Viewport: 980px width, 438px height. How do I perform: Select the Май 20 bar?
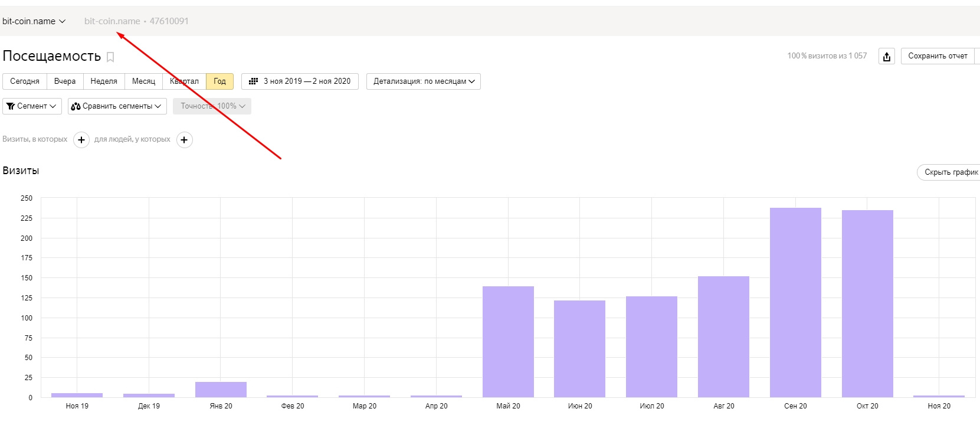508,342
